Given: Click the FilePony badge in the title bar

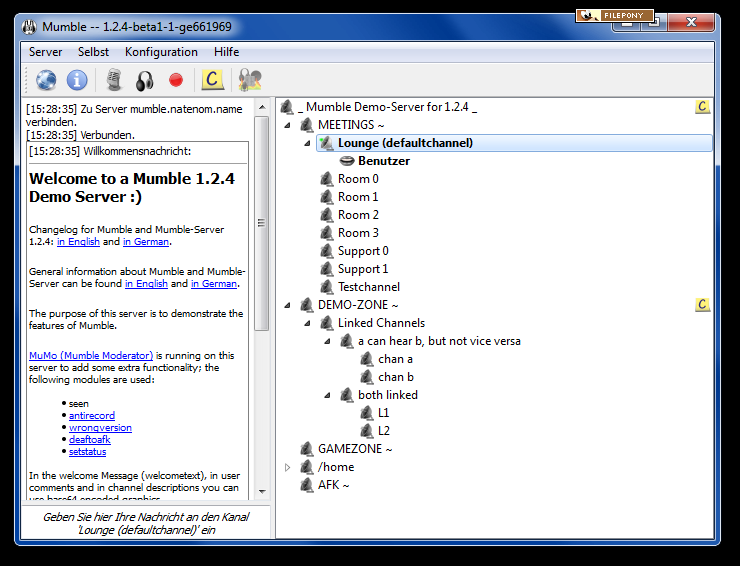Looking at the screenshot, I should click(x=615, y=16).
